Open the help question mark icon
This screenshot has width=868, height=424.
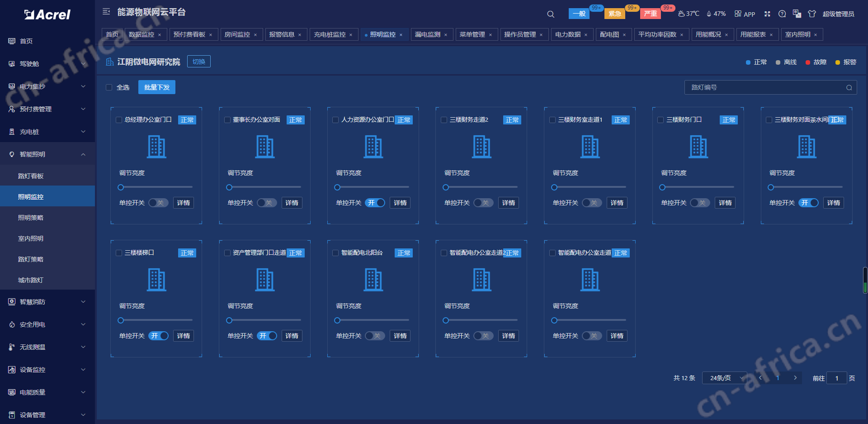click(782, 14)
